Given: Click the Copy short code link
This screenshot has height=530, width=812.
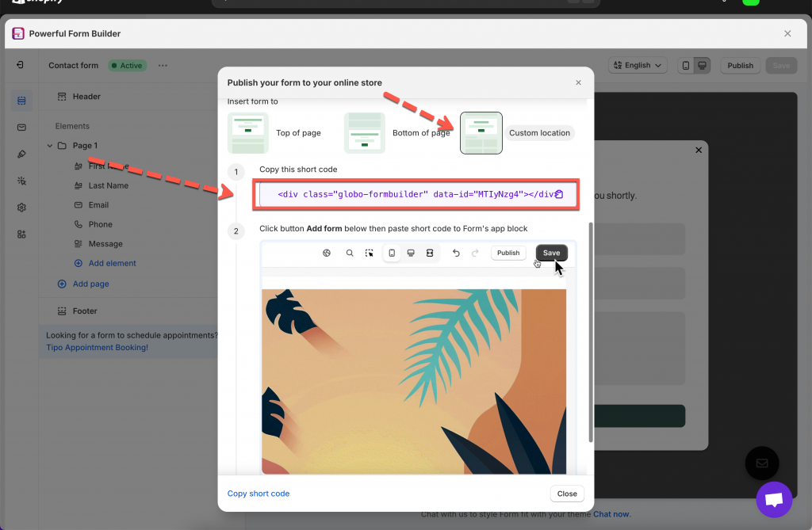Looking at the screenshot, I should (x=259, y=494).
